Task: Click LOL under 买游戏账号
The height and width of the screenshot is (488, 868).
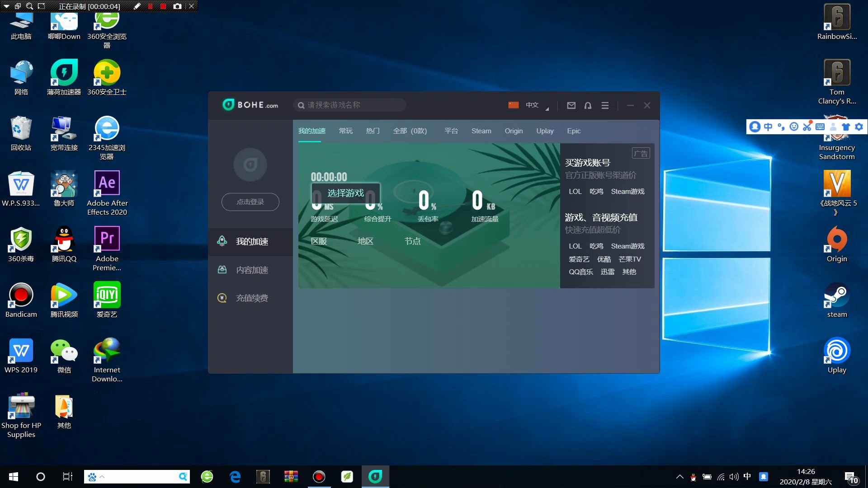Action: pyautogui.click(x=575, y=192)
